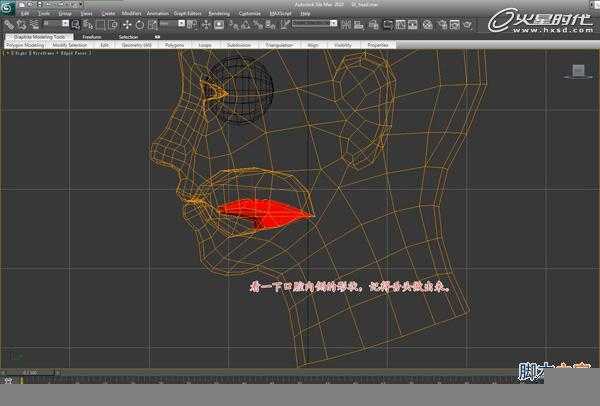Open the Curve Editor
Image resolution: width=600 pixels, height=406 pixels.
point(401,25)
